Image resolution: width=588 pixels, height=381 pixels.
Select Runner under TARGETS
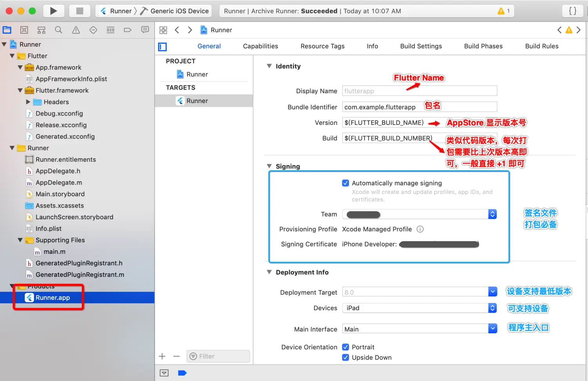[204, 101]
